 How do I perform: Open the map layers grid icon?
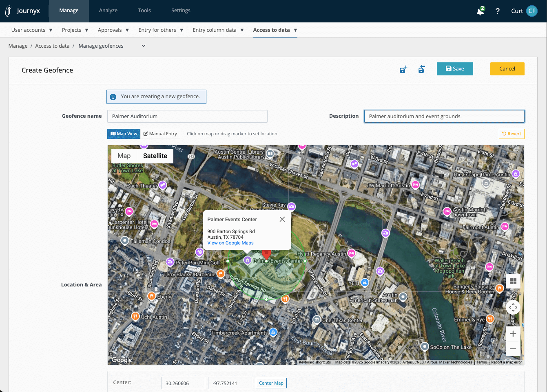[513, 281]
